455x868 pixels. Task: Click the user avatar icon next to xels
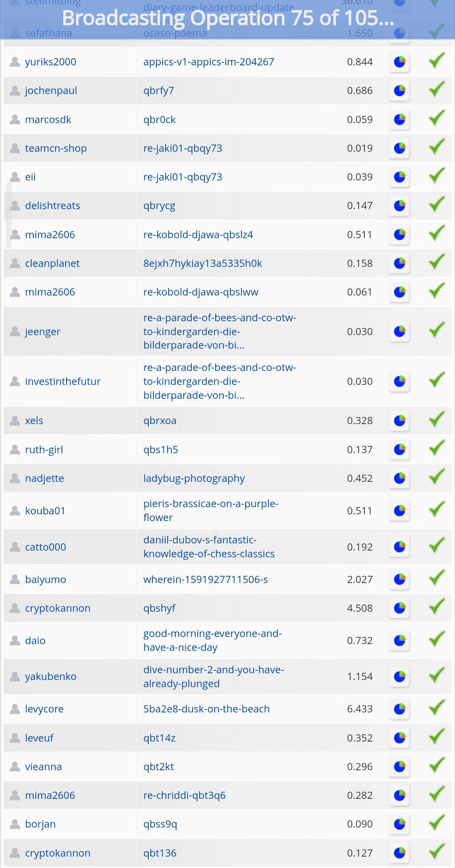15,421
